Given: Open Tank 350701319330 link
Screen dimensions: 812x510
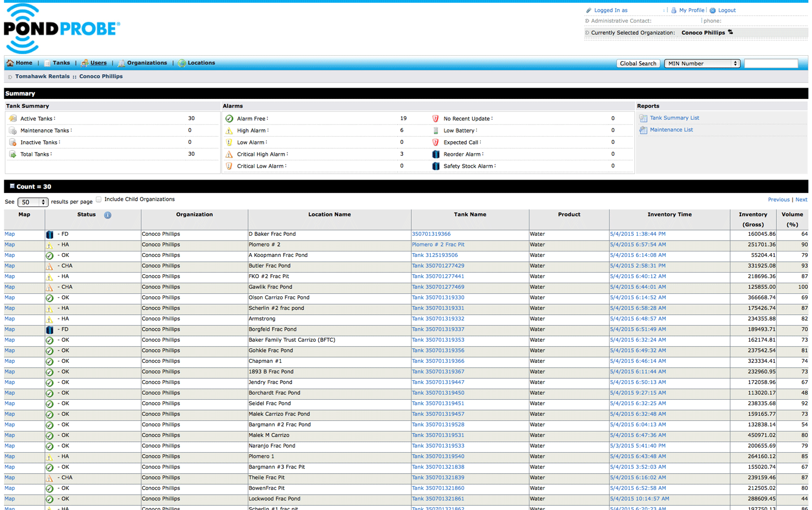Looking at the screenshot, I should click(x=438, y=297).
